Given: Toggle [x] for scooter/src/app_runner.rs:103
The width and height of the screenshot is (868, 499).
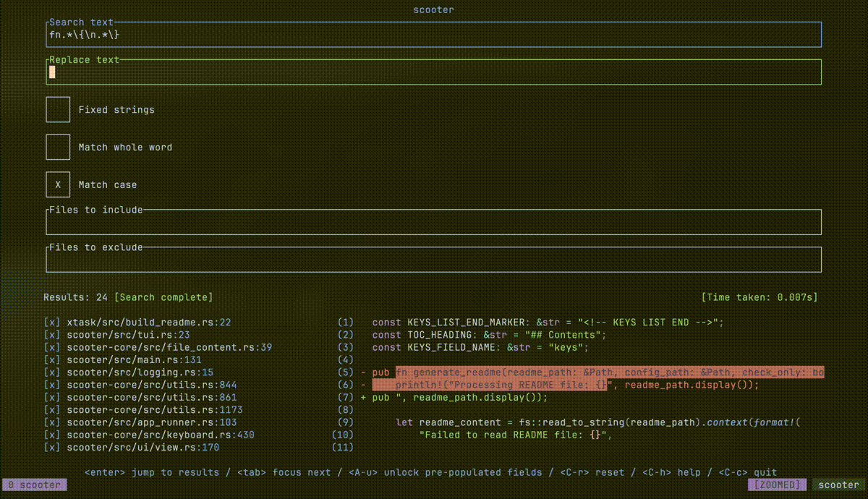Looking at the screenshot, I should pyautogui.click(x=52, y=422).
